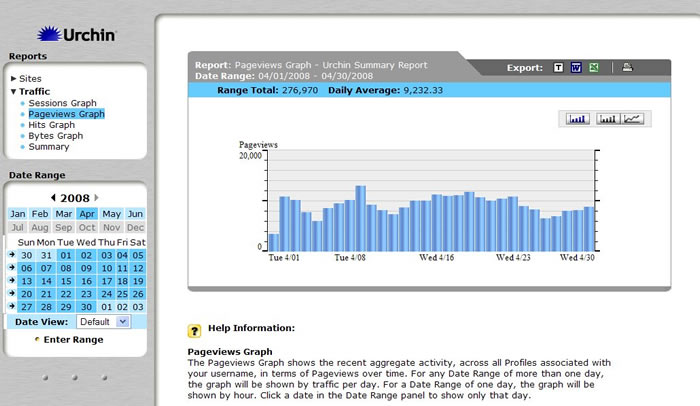The height and width of the screenshot is (406, 700).
Task: Select July in the month picker
Action: point(17,227)
